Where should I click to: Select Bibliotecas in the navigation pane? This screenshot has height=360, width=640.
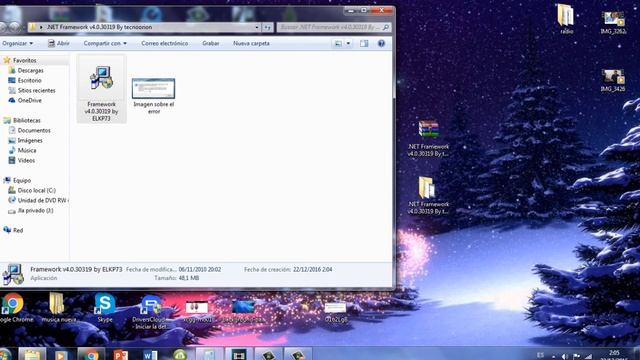point(26,120)
